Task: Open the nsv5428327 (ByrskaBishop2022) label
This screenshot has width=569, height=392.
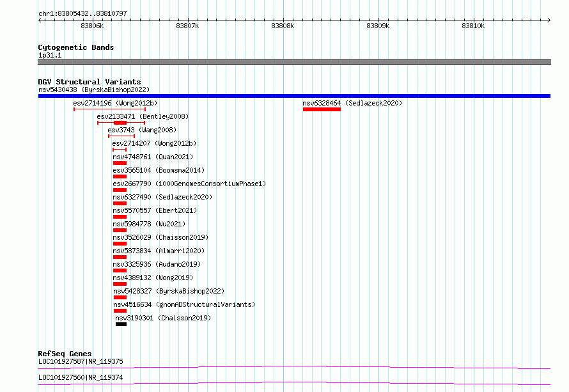Action: tap(169, 291)
